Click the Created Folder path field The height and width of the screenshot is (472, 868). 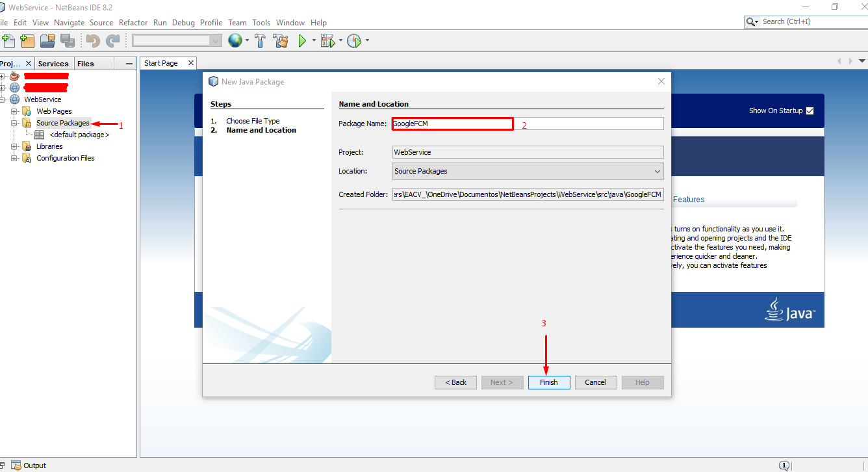point(528,194)
